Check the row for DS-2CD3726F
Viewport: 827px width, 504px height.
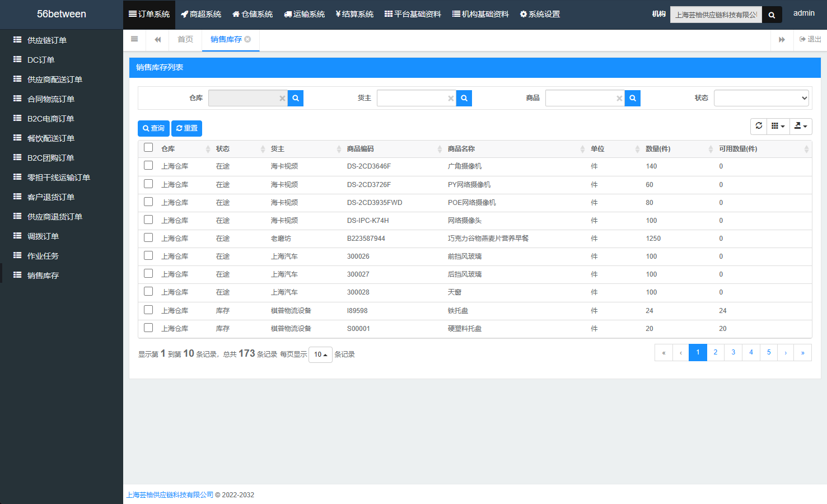tap(148, 184)
